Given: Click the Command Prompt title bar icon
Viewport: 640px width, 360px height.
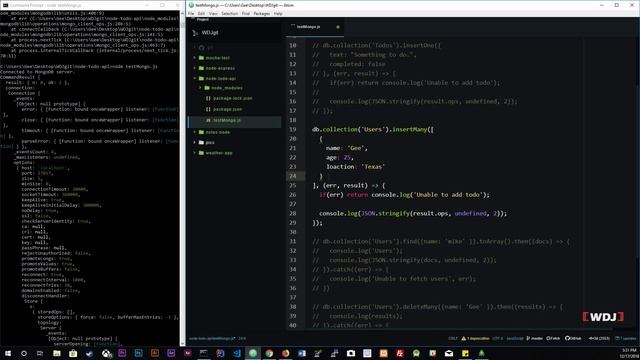Looking at the screenshot, I should [x=5, y=5].
